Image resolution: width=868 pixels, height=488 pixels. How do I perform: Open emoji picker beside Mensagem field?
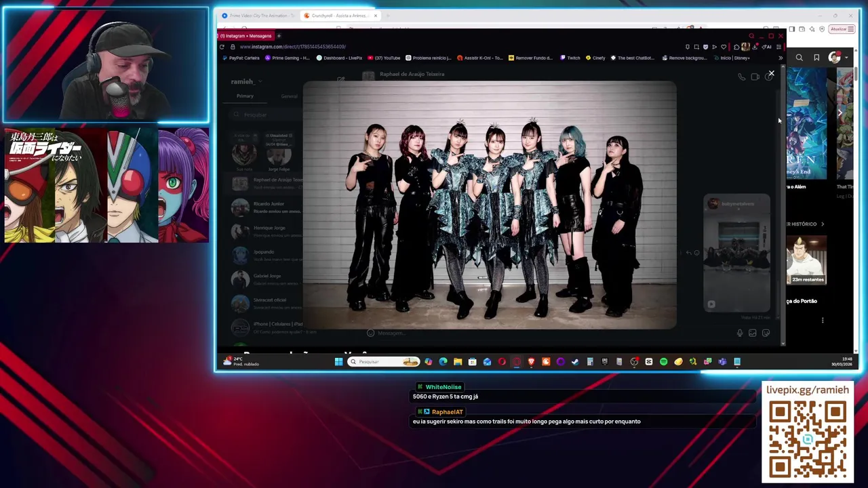coord(370,333)
